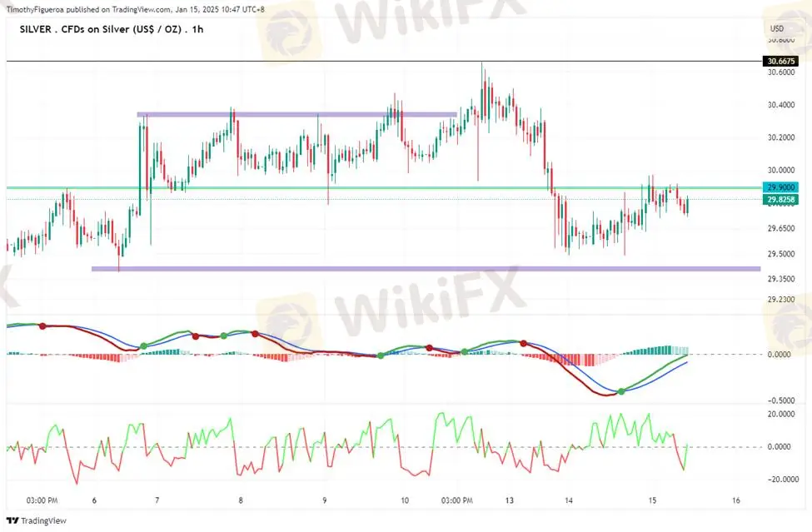Screen dimensions: 812x532
Task: Click the first red MACD crossover dot
Action: tap(42, 326)
